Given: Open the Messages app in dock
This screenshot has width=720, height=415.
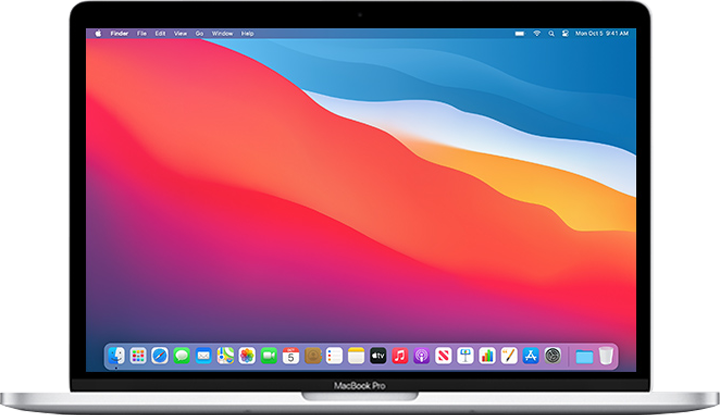Looking at the screenshot, I should pyautogui.click(x=182, y=355).
